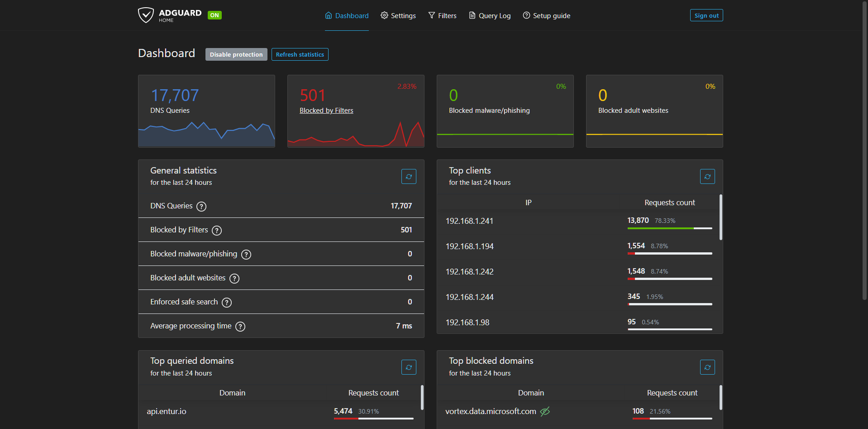Open the Filters menu
The image size is (868, 429).
442,15
